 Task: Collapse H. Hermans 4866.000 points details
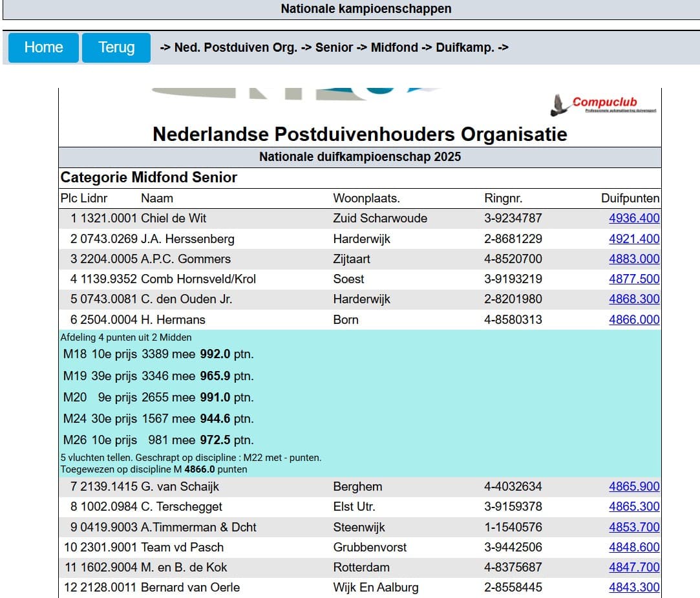(x=633, y=320)
